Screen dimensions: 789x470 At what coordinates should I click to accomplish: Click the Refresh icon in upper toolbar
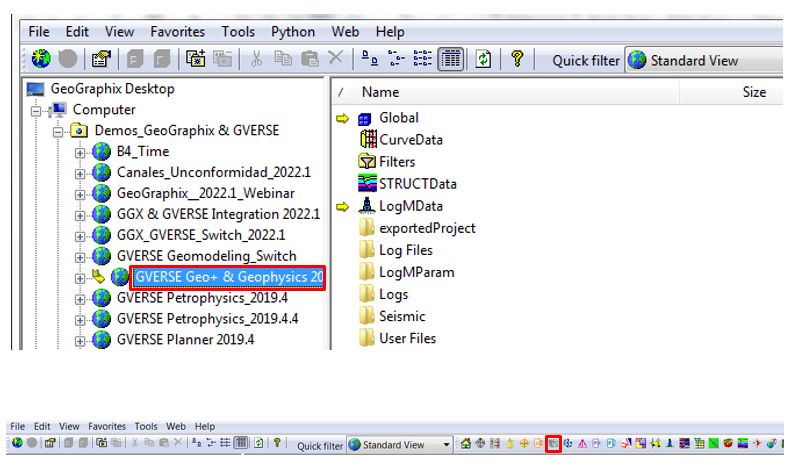[x=484, y=59]
